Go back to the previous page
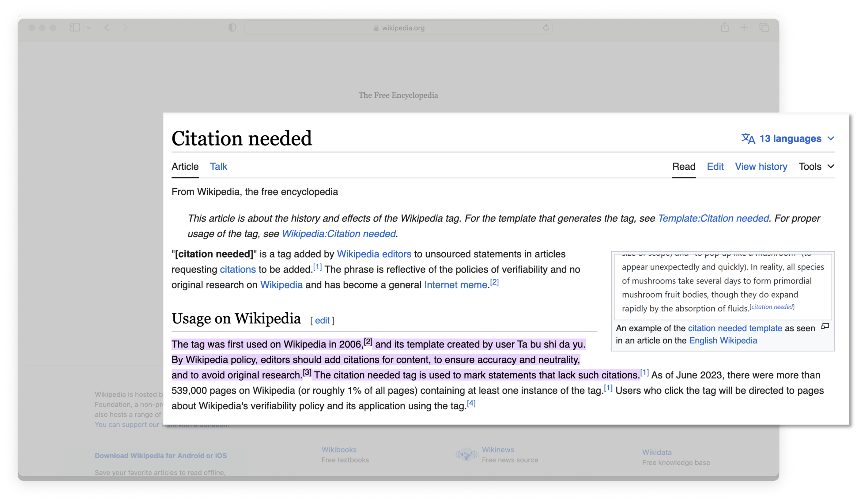The image size is (857, 504). 107,28
